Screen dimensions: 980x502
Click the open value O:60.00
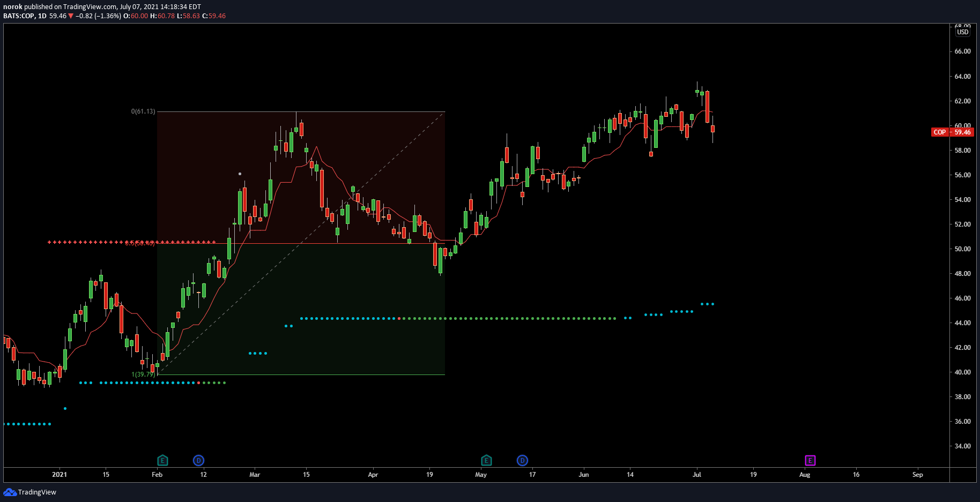click(136, 16)
